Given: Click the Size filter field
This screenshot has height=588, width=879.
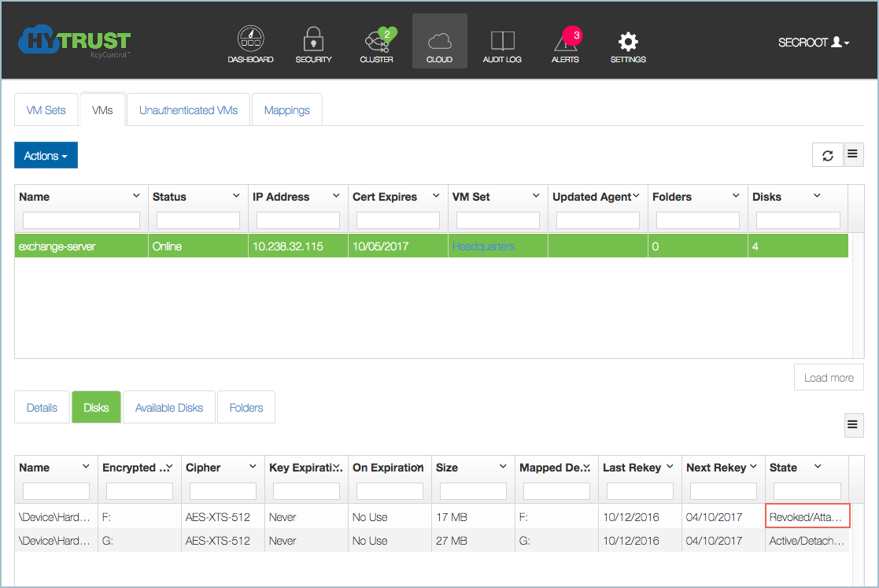Looking at the screenshot, I should (x=473, y=491).
